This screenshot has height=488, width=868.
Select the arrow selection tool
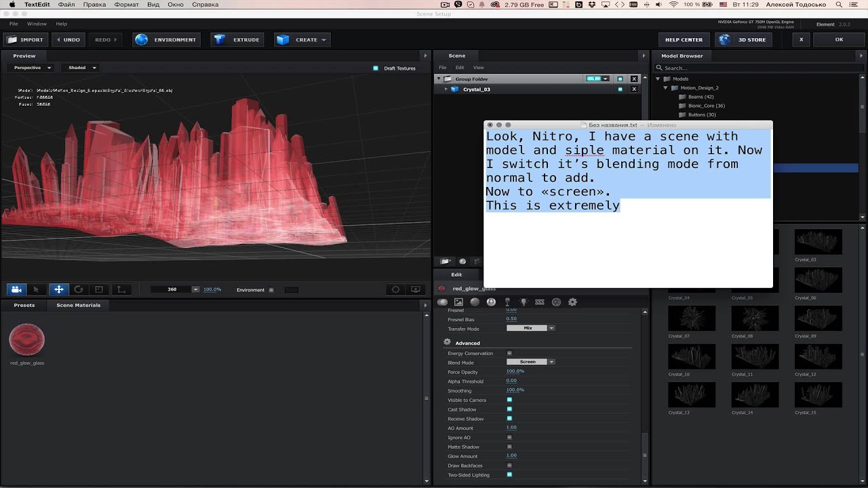pos(37,289)
